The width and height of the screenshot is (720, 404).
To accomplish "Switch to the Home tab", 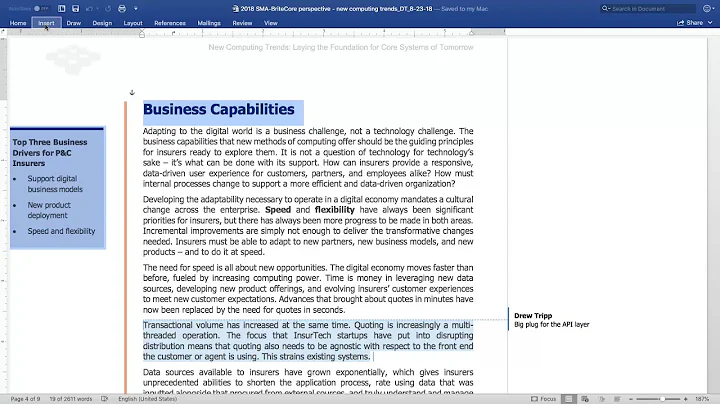I will tap(18, 23).
